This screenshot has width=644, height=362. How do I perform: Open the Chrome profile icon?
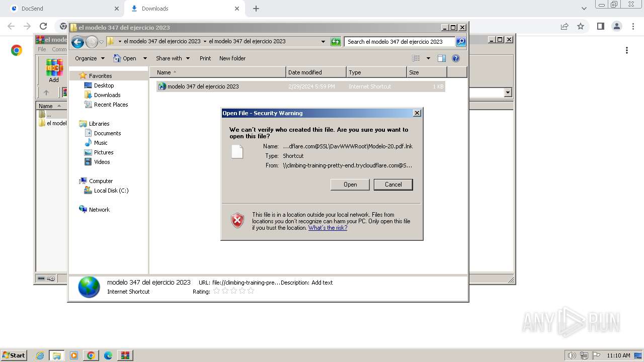(616, 26)
